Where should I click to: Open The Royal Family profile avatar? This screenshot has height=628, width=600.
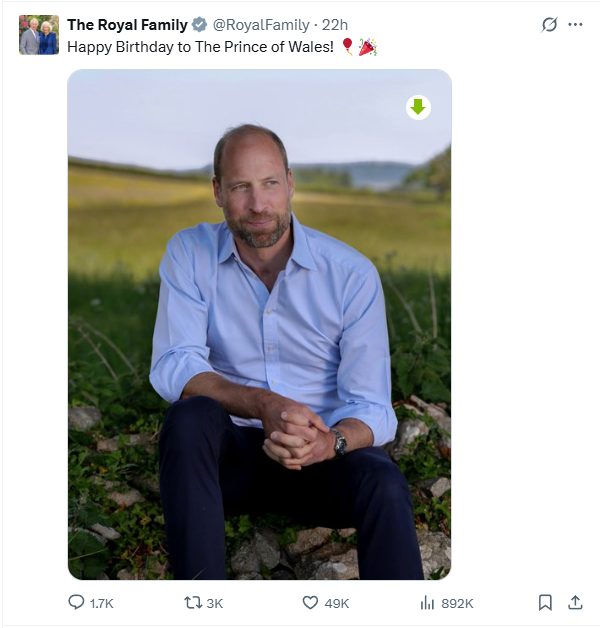(x=39, y=35)
